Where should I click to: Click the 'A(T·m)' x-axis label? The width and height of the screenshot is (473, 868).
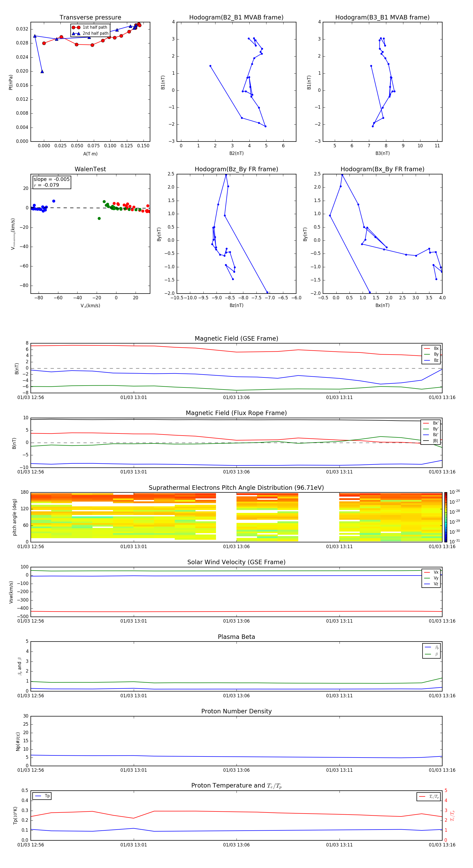pos(90,154)
